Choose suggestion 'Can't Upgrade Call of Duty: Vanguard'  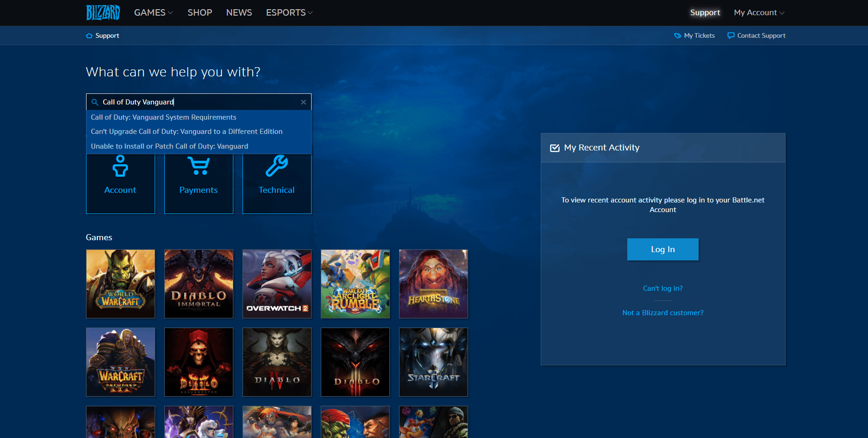coord(199,132)
